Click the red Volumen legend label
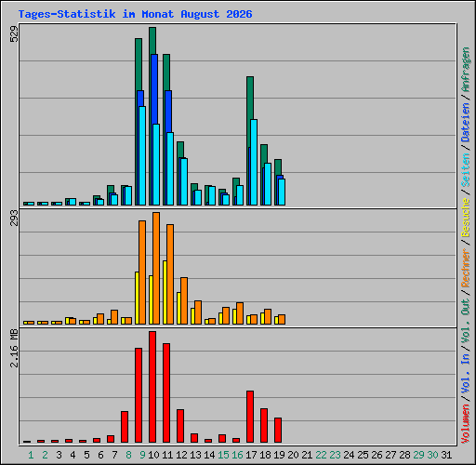476x465 pixels. [x=466, y=424]
